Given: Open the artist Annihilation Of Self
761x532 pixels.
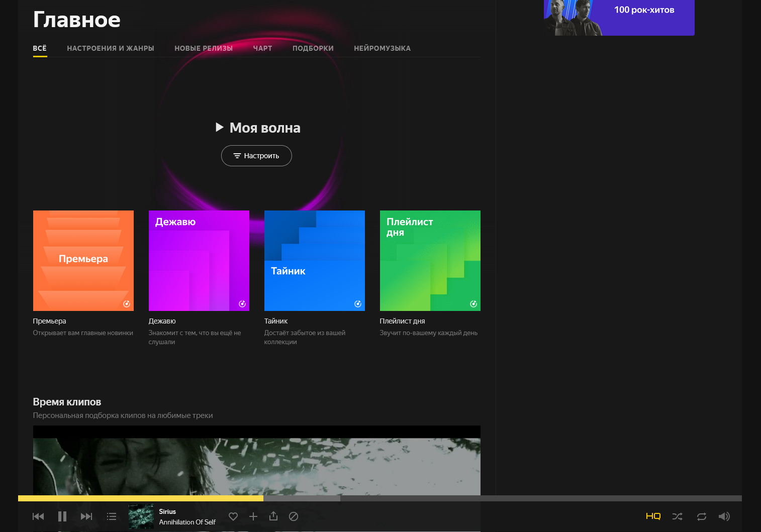Looking at the screenshot, I should pyautogui.click(x=187, y=522).
